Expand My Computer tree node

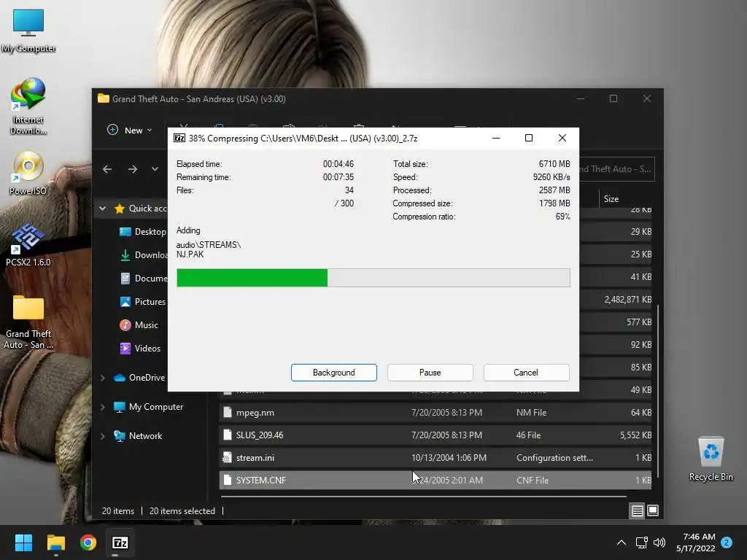[x=102, y=407]
